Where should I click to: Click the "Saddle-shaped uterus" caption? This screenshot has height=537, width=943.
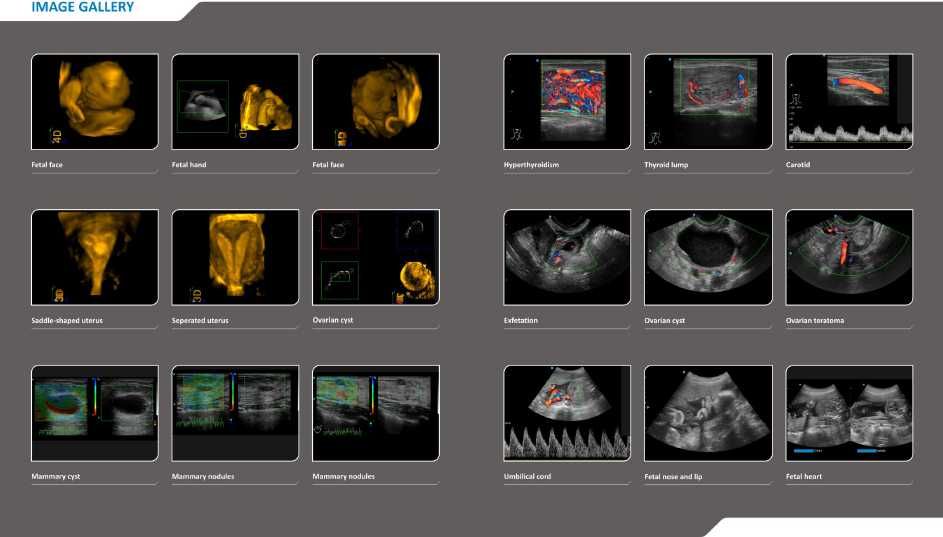[67, 321]
